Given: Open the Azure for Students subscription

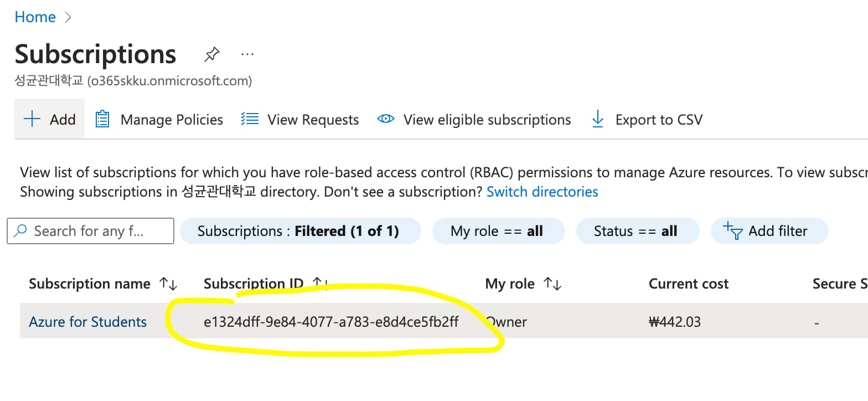Looking at the screenshot, I should (x=87, y=321).
